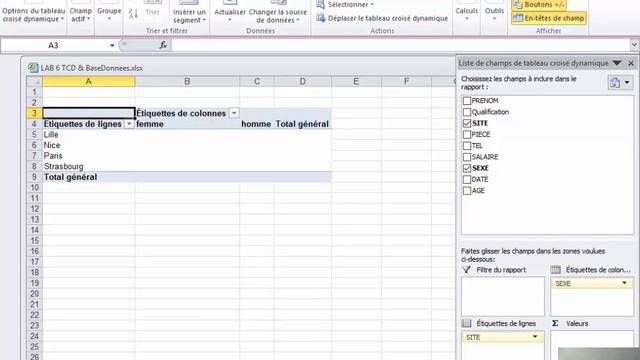The height and width of the screenshot is (360, 640).
Task: Open the Sélectionner dropdown
Action: point(345,4)
